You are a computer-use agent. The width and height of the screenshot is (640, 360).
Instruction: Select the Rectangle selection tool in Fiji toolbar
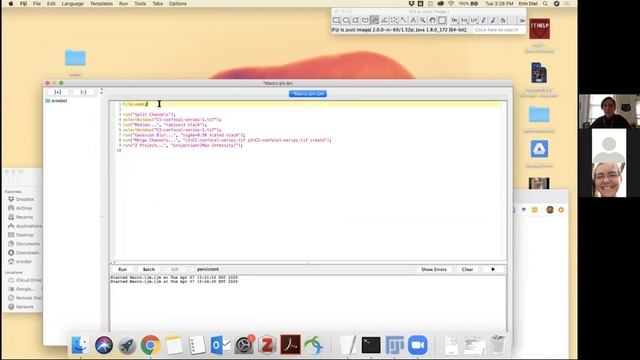pyautogui.click(x=336, y=20)
